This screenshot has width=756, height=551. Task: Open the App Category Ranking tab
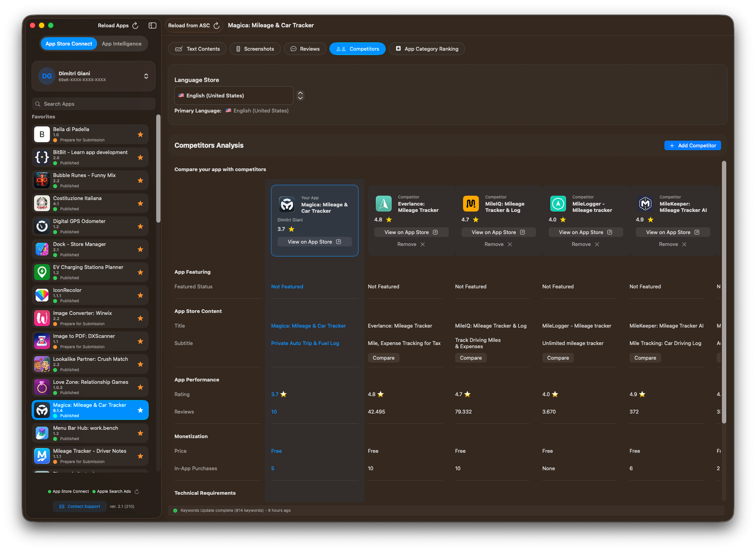point(427,49)
